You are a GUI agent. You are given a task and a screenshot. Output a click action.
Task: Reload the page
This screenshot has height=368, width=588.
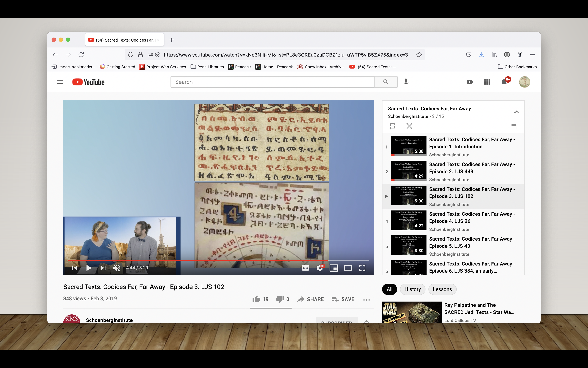81,55
